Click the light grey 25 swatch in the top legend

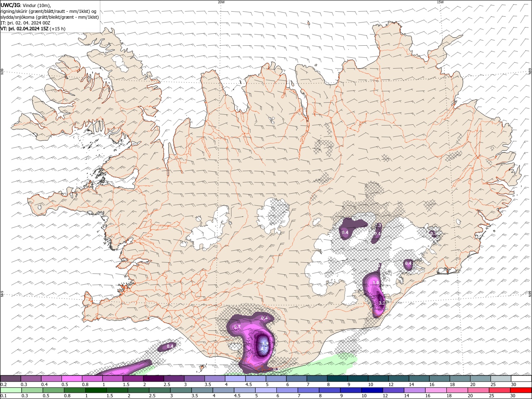click(500, 379)
